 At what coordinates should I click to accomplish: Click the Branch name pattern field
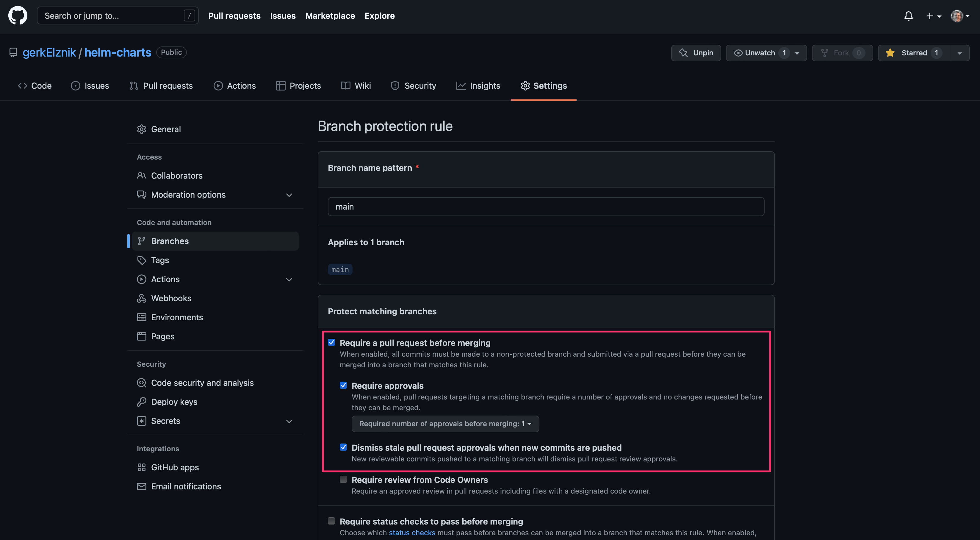(x=546, y=207)
